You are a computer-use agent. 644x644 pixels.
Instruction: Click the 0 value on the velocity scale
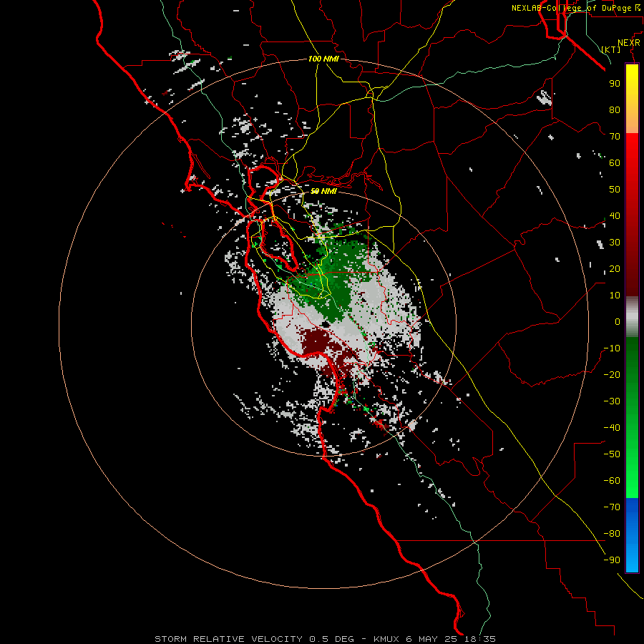click(618, 321)
